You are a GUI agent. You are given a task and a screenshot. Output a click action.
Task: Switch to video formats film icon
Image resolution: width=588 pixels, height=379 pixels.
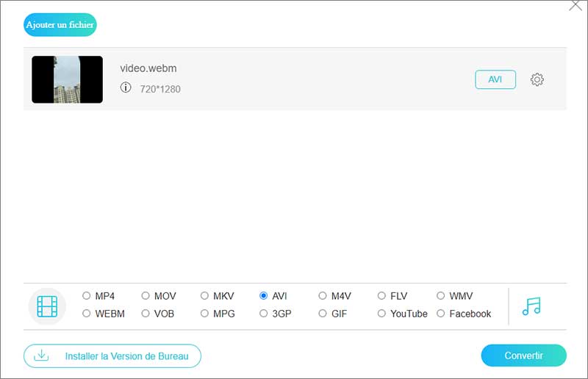tap(47, 306)
